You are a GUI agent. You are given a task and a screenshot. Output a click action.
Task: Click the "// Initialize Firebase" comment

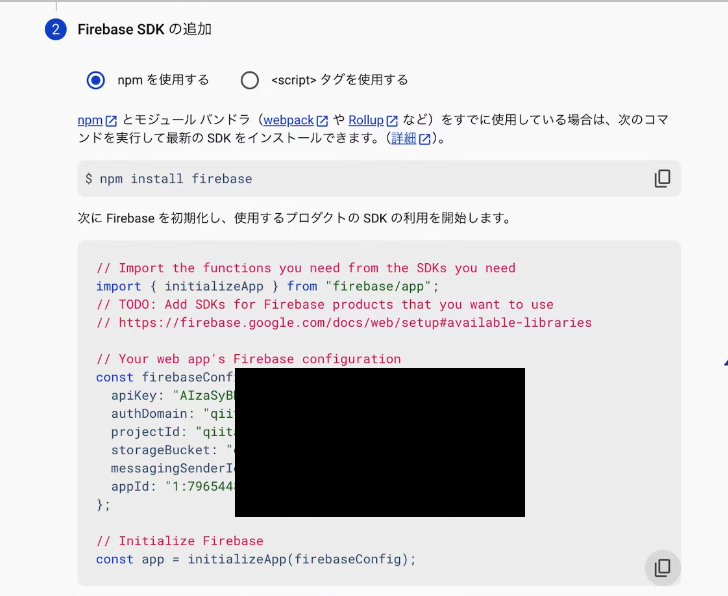point(180,541)
